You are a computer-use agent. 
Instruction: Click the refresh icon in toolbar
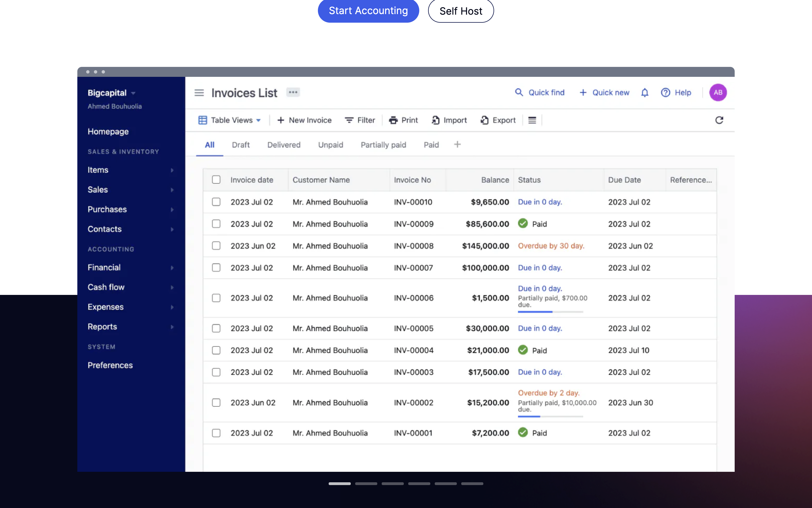[x=719, y=120]
